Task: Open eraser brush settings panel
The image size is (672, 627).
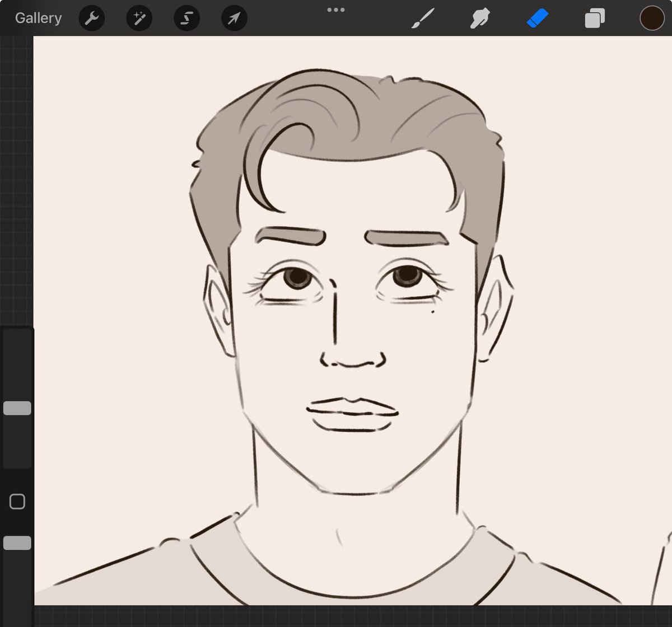Action: click(x=538, y=17)
